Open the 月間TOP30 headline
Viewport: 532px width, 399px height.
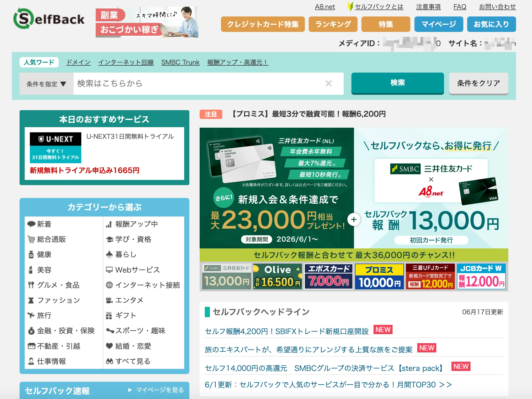(x=328, y=385)
